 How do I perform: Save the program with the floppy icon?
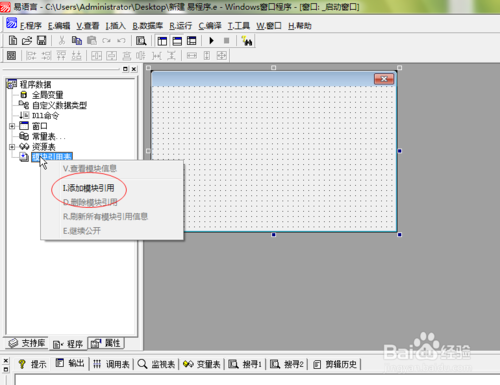[41, 41]
